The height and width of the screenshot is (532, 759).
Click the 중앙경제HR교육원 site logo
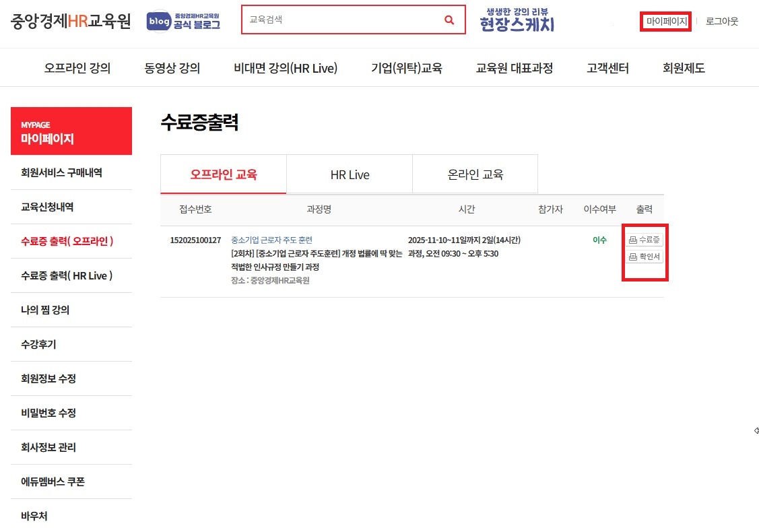[x=71, y=21]
